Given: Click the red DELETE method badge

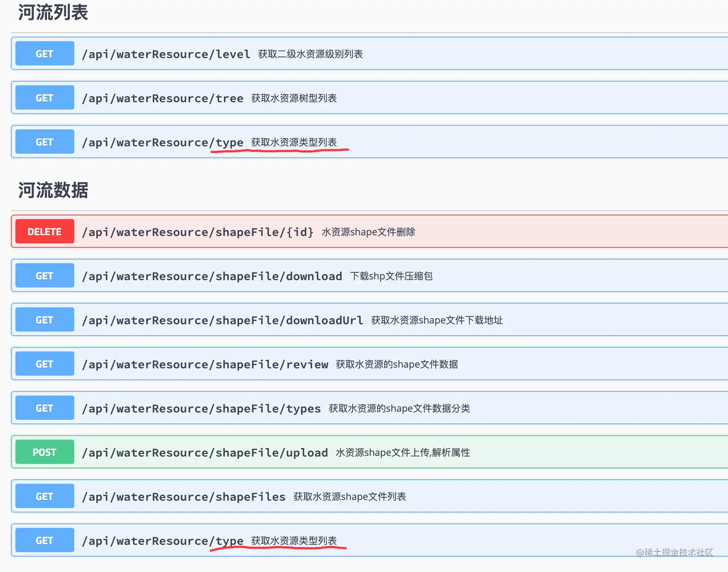Looking at the screenshot, I should (x=45, y=232).
